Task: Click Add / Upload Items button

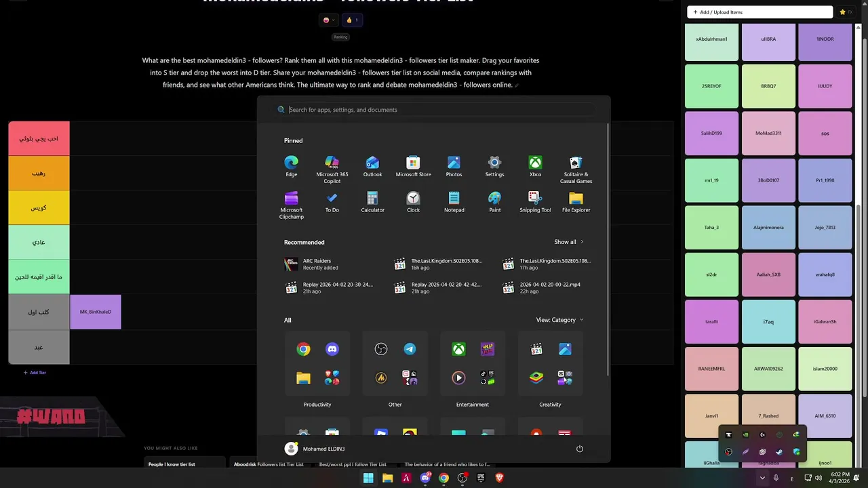Action: click(759, 12)
